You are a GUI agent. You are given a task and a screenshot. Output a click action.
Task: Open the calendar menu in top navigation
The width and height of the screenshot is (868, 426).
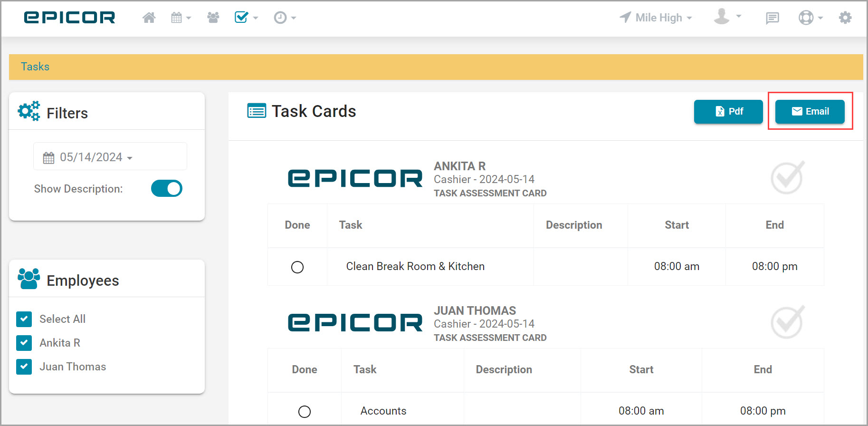[181, 18]
